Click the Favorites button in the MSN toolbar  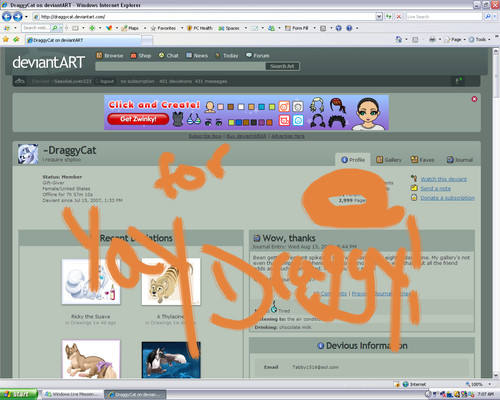(x=163, y=28)
